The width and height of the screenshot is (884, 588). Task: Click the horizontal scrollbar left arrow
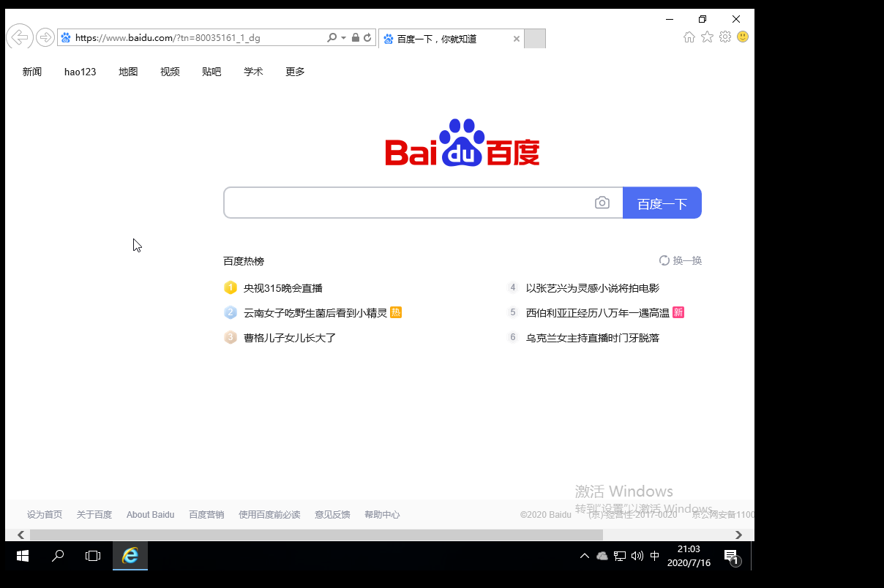[20, 535]
